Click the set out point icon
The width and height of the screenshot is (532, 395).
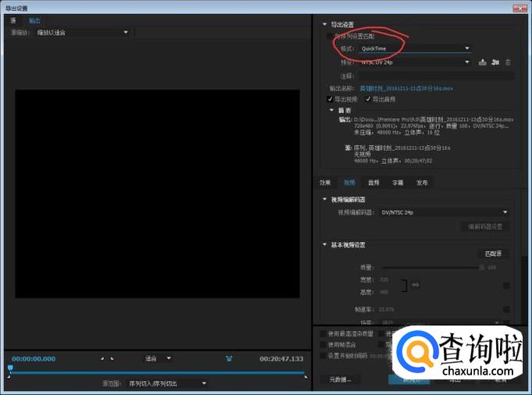coord(112,358)
